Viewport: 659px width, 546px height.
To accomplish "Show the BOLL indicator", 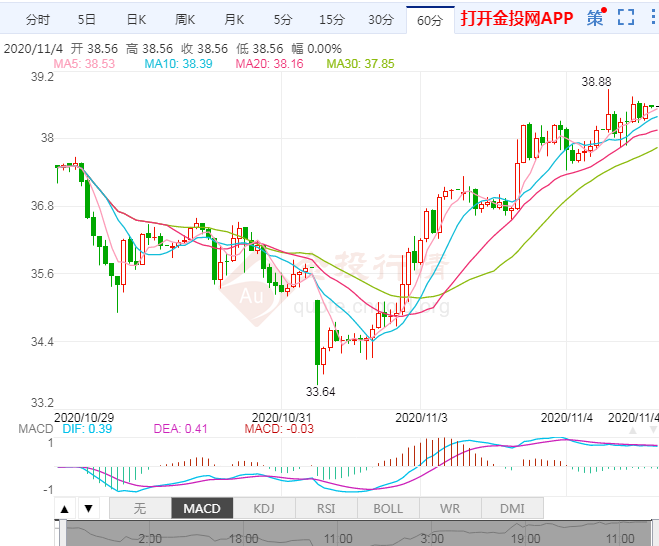I will click(x=388, y=509).
